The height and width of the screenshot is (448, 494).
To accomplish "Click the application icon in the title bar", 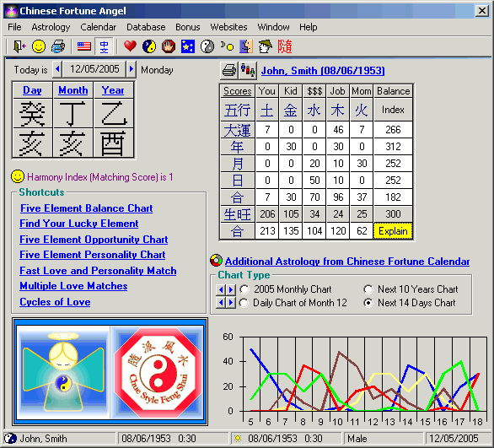I will [x=11, y=11].
